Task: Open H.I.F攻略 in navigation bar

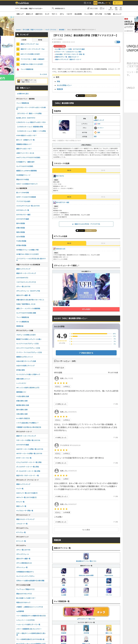Action: click(108, 14)
